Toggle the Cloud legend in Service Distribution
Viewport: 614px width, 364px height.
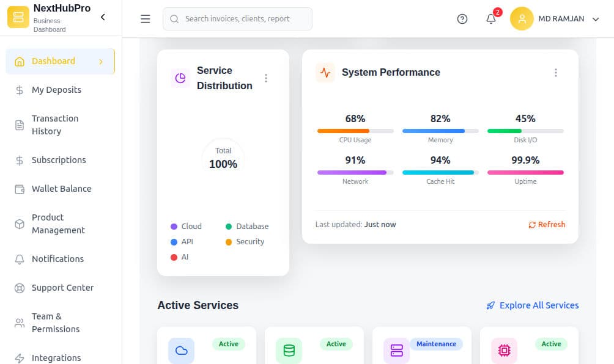click(186, 226)
